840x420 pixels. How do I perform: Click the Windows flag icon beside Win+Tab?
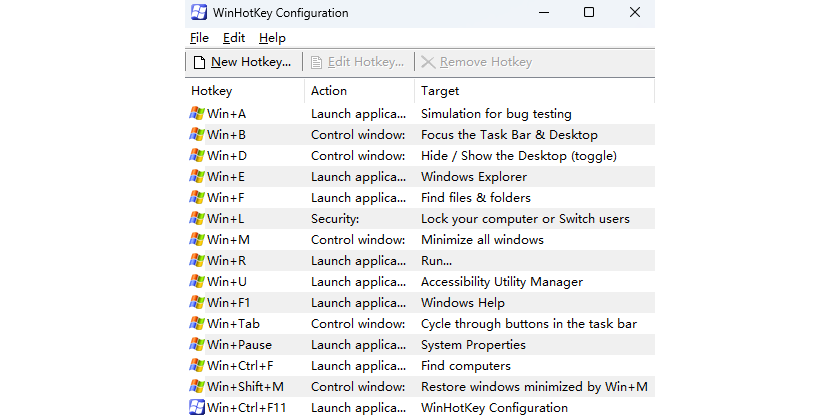click(x=197, y=324)
